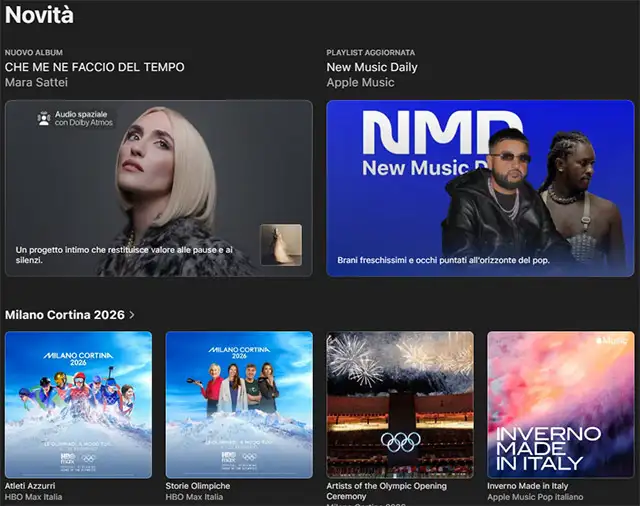Click the Mara Sattei artist name
The width and height of the screenshot is (640, 506).
(36, 82)
